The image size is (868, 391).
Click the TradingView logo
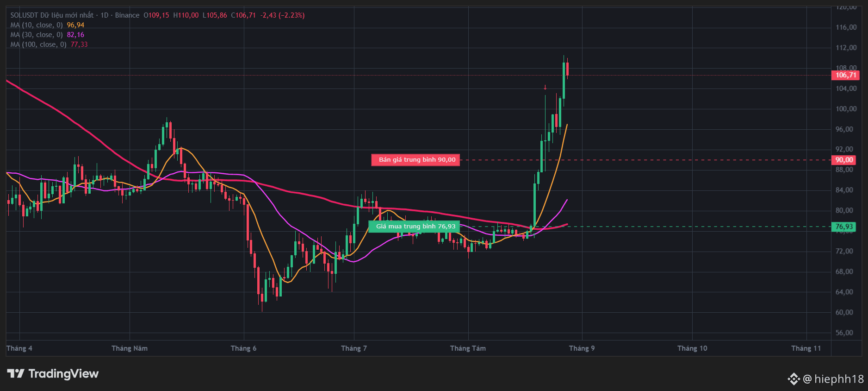[53, 374]
